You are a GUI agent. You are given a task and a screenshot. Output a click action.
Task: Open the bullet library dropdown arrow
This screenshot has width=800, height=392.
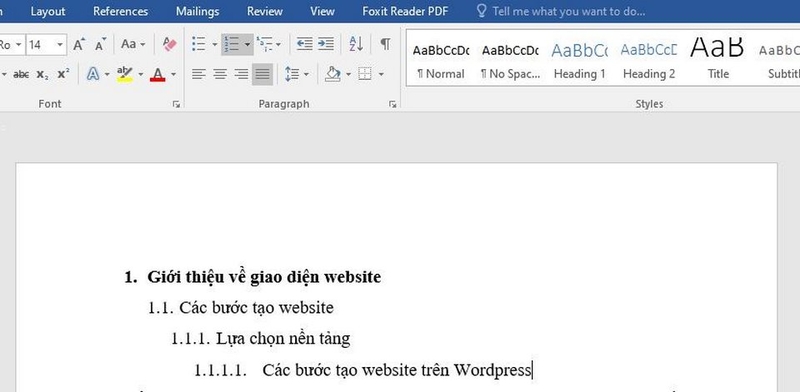pyautogui.click(x=214, y=45)
